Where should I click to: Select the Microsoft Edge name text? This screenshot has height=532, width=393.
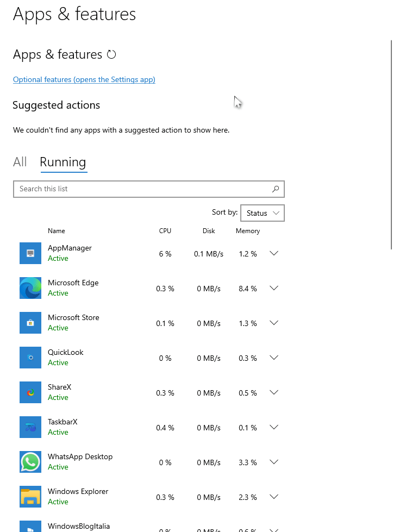[x=73, y=283]
